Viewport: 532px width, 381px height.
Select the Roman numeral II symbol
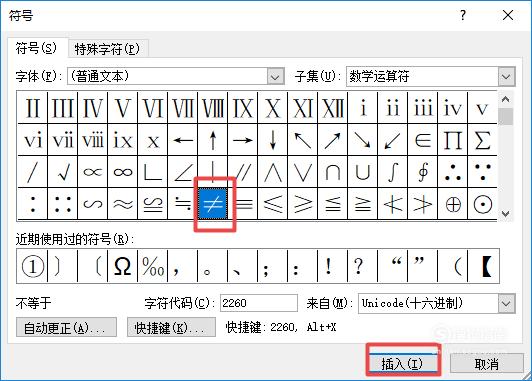[x=33, y=108]
